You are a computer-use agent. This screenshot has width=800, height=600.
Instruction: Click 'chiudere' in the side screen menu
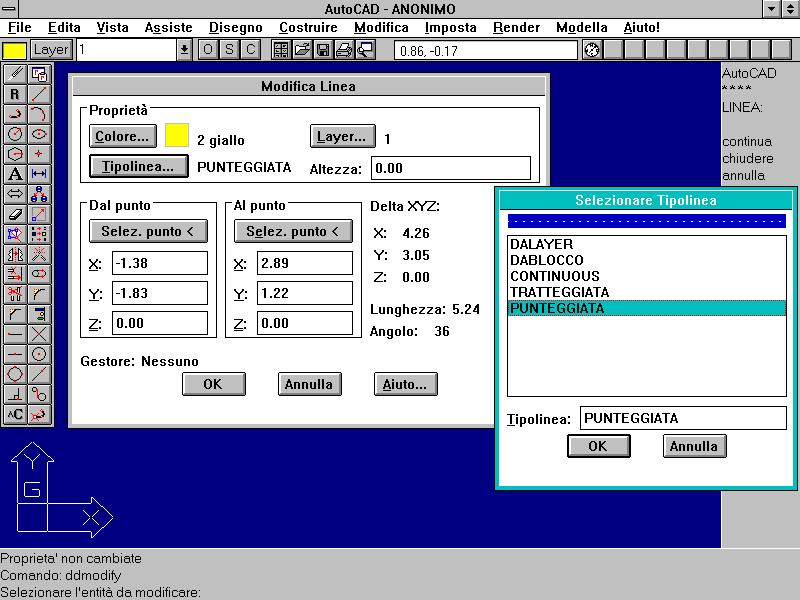pos(748,158)
